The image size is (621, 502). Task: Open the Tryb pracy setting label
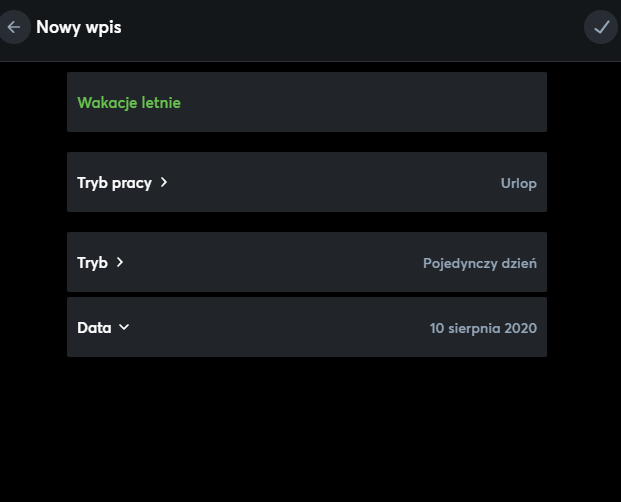pos(114,183)
